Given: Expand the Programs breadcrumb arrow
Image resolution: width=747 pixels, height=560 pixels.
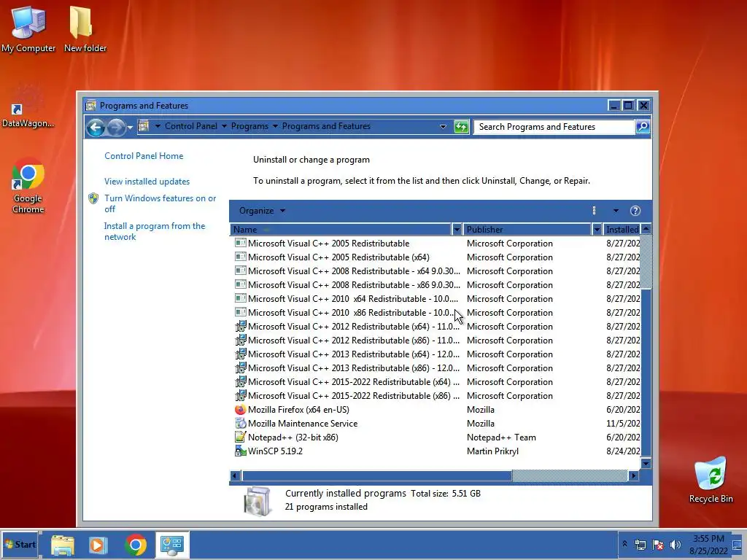Looking at the screenshot, I should pyautogui.click(x=275, y=126).
